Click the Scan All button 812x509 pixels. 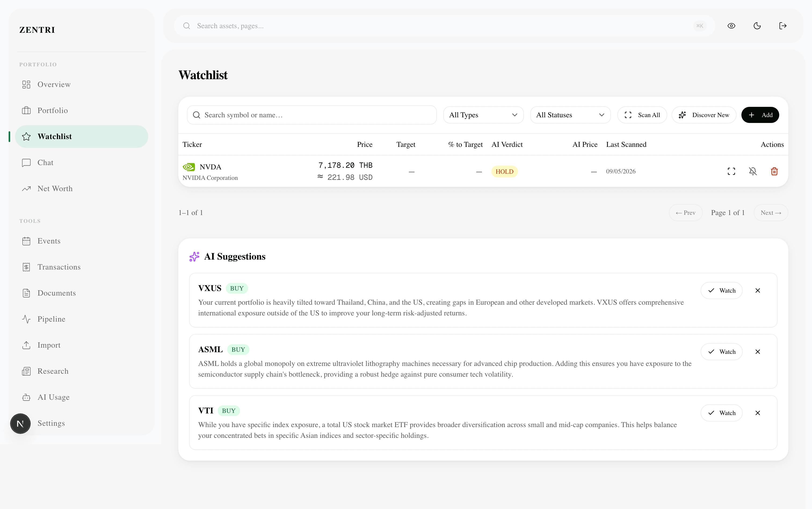click(x=642, y=115)
